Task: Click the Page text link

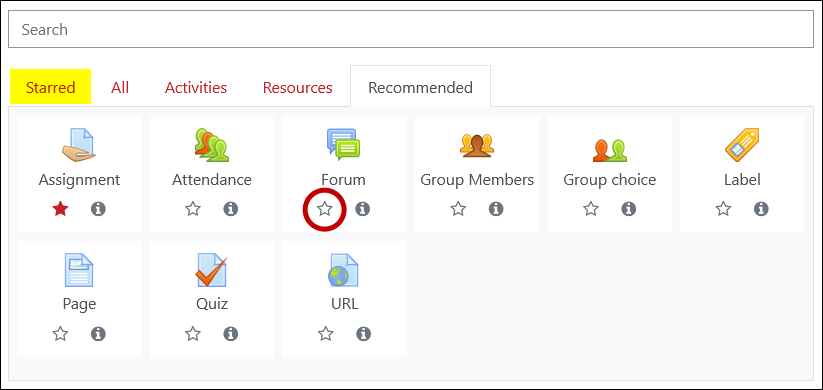Action: [79, 304]
